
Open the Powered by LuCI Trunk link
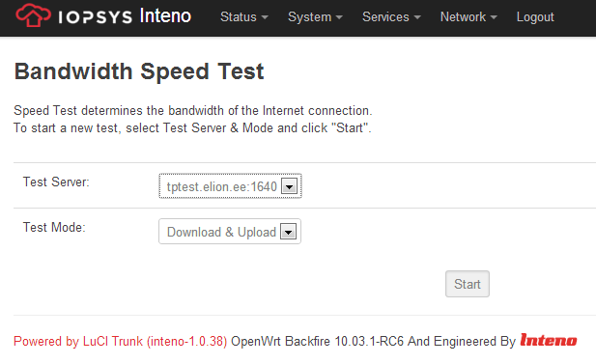[x=120, y=341]
